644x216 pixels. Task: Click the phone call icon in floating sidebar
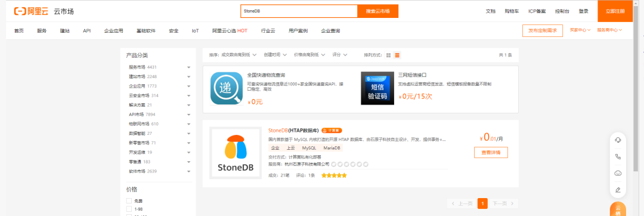tap(617, 156)
